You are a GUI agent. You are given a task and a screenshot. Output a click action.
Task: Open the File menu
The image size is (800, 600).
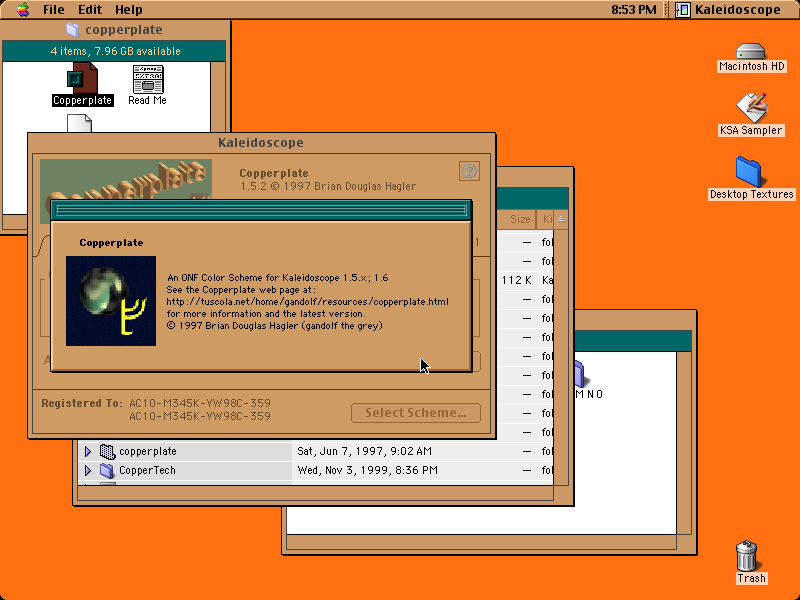tap(53, 10)
